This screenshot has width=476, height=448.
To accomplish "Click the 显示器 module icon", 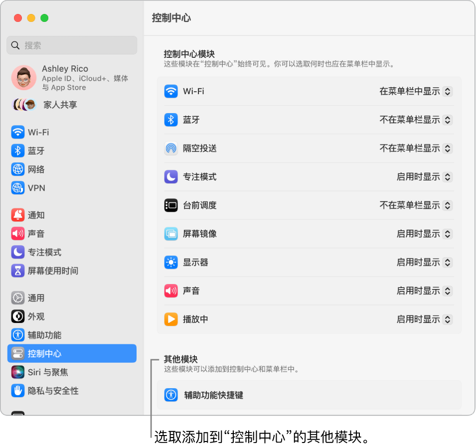I will (171, 262).
